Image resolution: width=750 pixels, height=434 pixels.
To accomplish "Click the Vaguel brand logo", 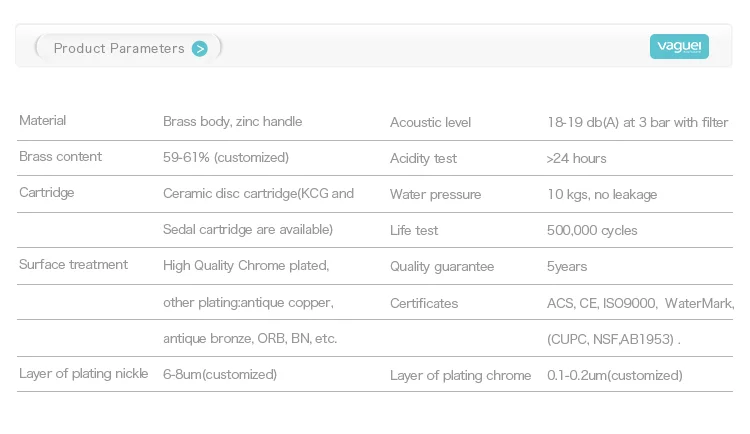I will point(679,47).
